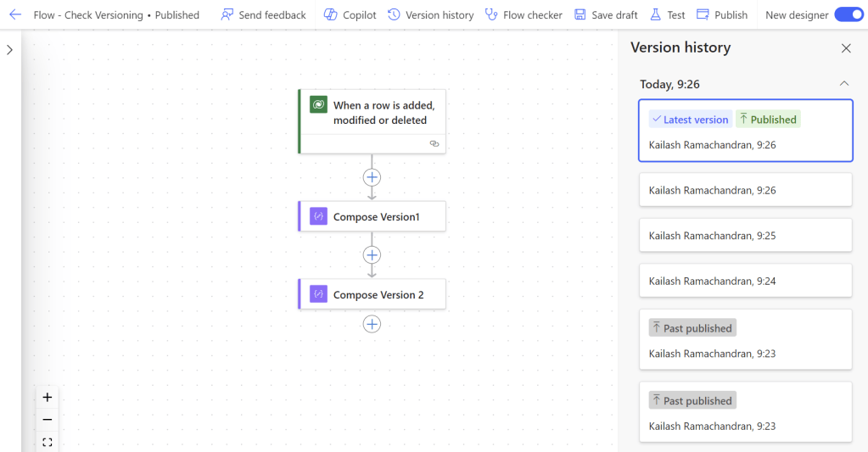The image size is (868, 452).
Task: Click the back arrow icon
Action: point(15,14)
